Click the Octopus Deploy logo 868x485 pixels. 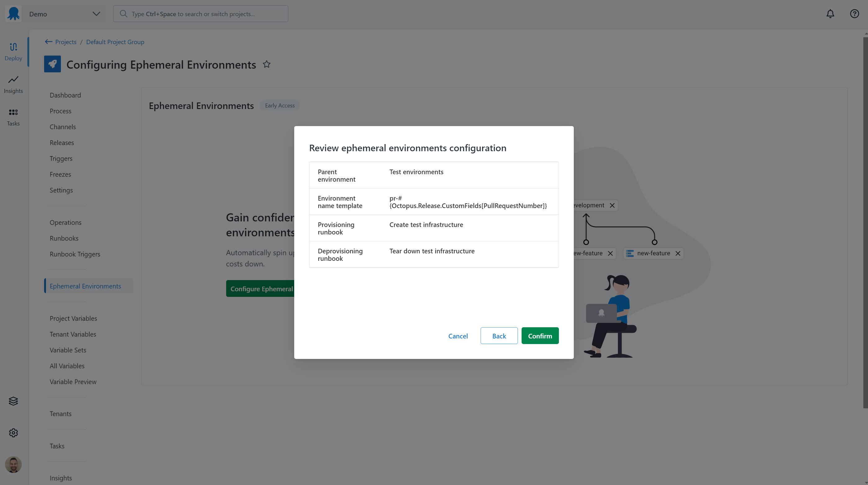13,14
